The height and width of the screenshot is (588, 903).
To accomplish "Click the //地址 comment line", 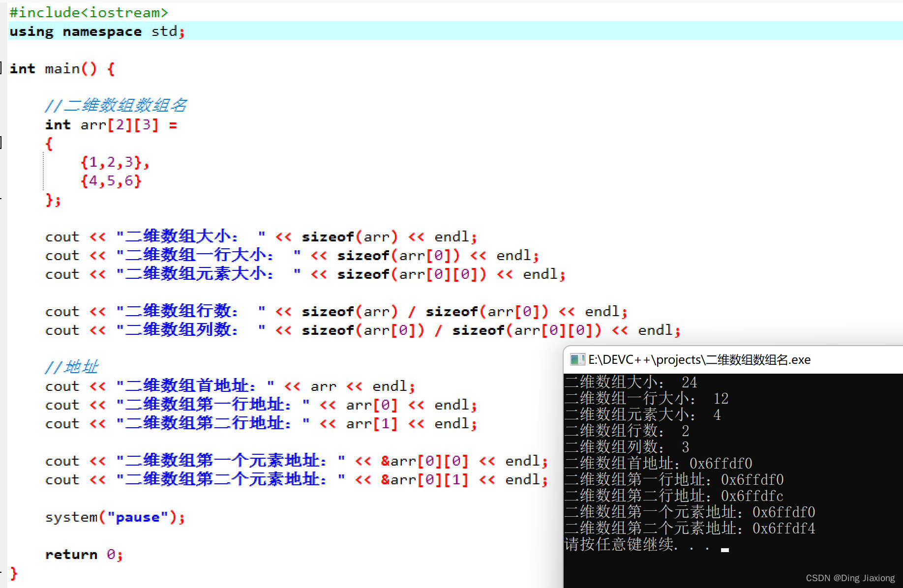I will (72, 366).
